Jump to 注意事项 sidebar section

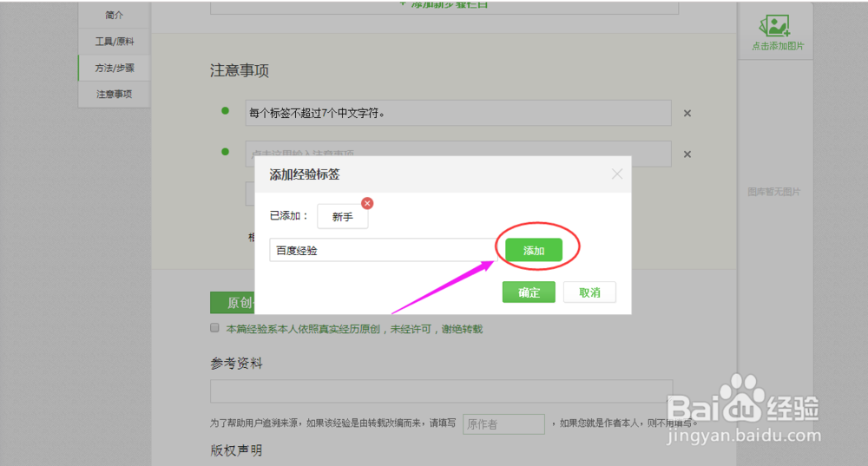[x=114, y=94]
